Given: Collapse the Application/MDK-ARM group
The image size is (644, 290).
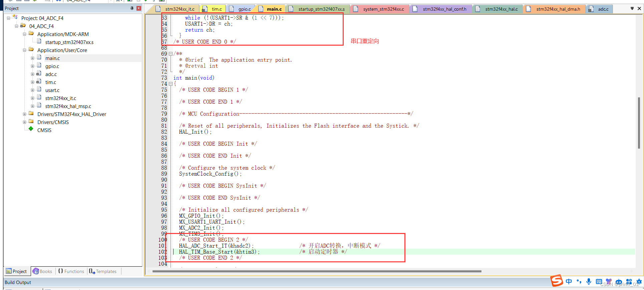Looking at the screenshot, I should tap(24, 34).
